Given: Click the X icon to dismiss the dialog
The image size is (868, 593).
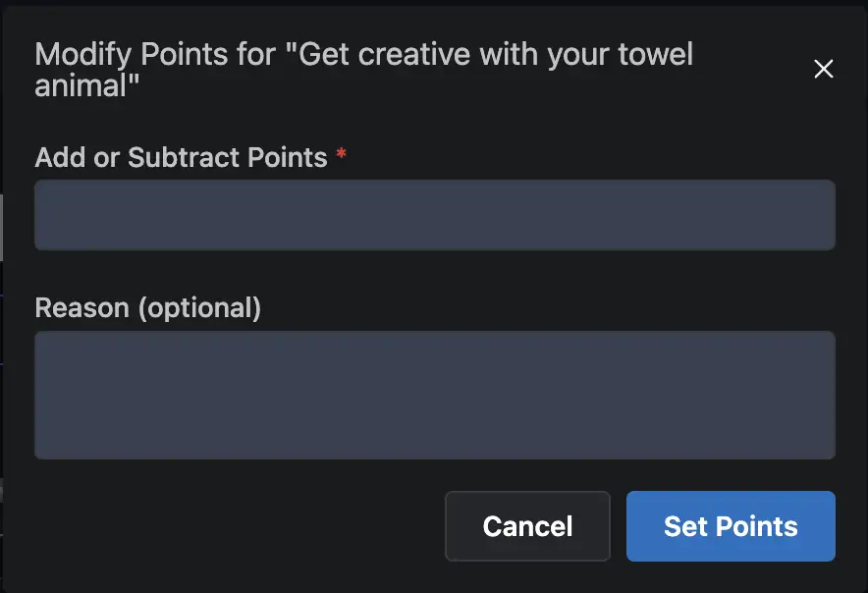Looking at the screenshot, I should tap(823, 69).
